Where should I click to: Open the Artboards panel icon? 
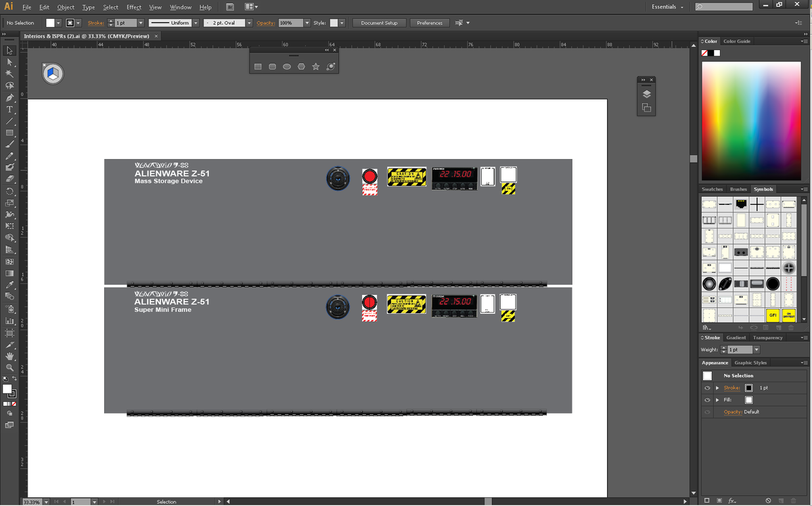(x=646, y=108)
